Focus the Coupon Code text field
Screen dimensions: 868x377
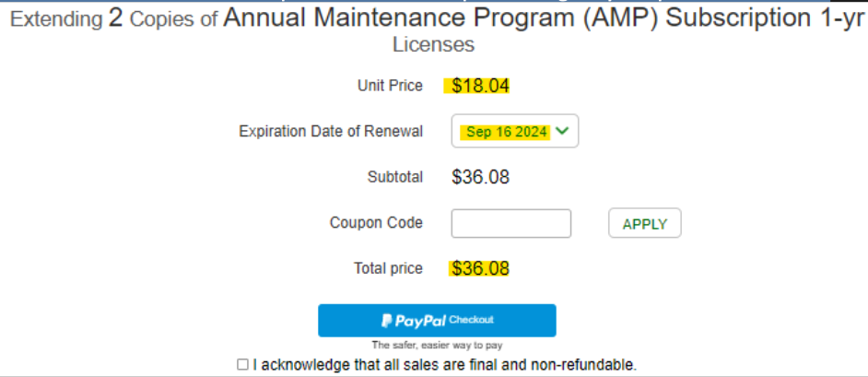pos(511,223)
